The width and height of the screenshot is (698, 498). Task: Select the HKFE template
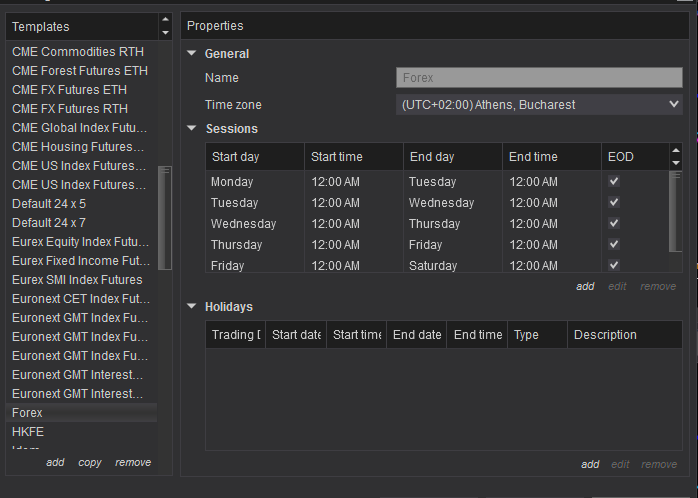[x=28, y=432]
